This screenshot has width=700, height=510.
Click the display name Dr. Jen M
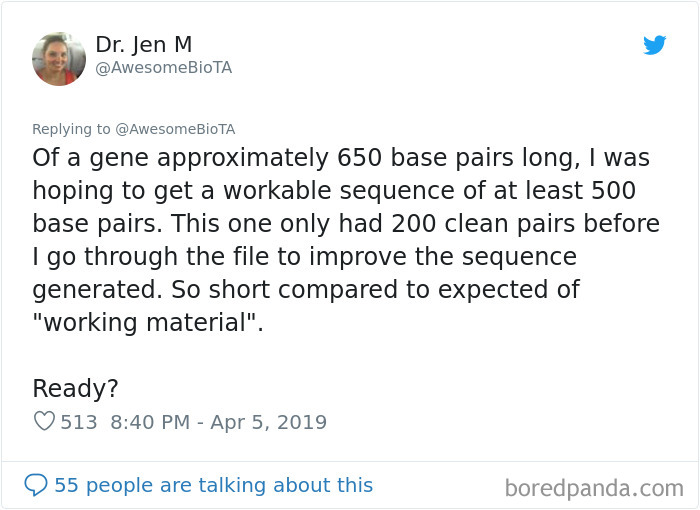[144, 44]
